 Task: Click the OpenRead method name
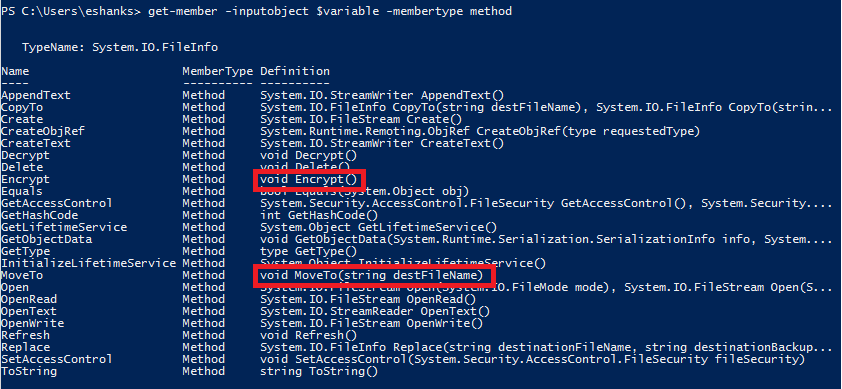29,299
